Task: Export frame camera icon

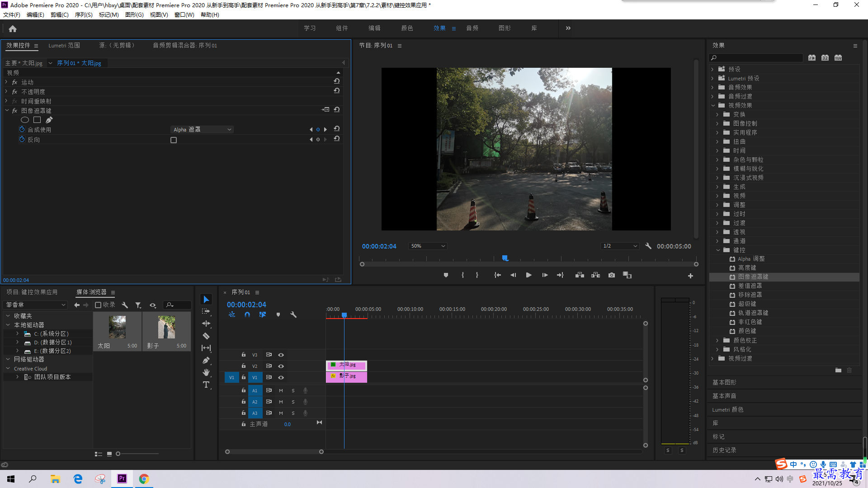Action: point(612,275)
